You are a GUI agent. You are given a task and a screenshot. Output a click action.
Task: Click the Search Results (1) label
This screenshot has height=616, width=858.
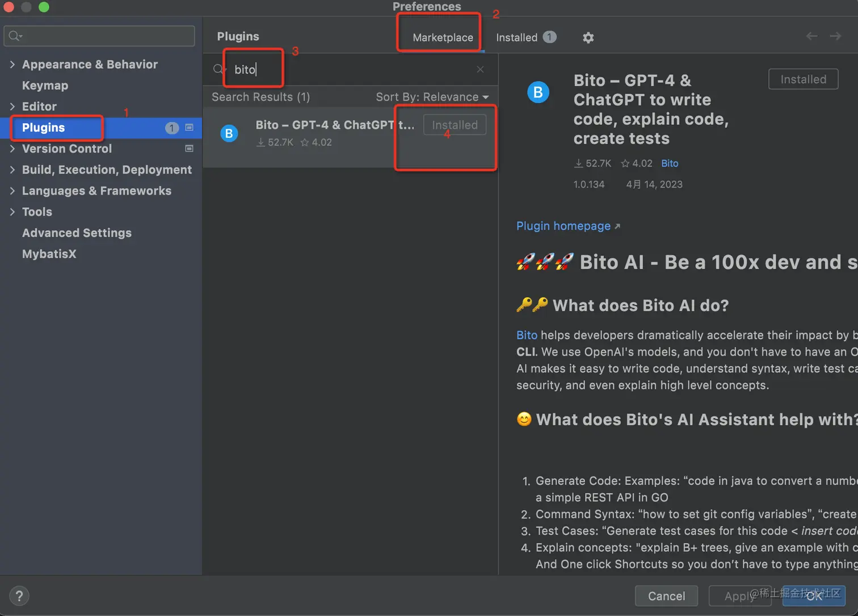click(x=260, y=97)
